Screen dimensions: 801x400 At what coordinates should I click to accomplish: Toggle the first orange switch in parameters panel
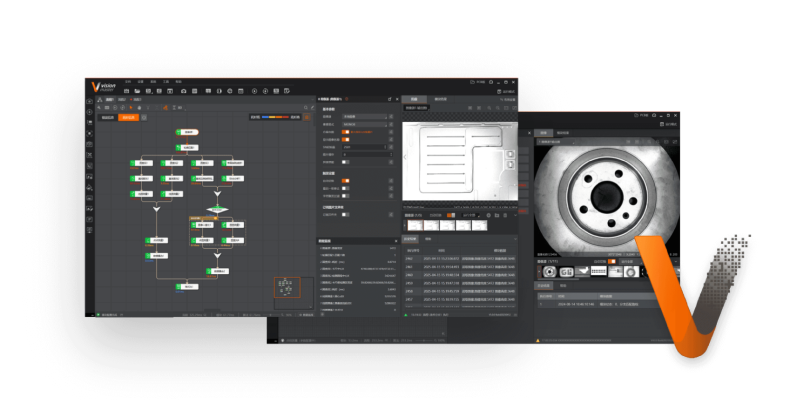click(x=346, y=132)
